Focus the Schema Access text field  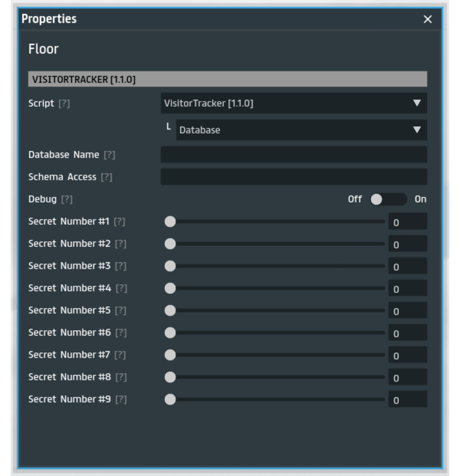click(x=293, y=177)
